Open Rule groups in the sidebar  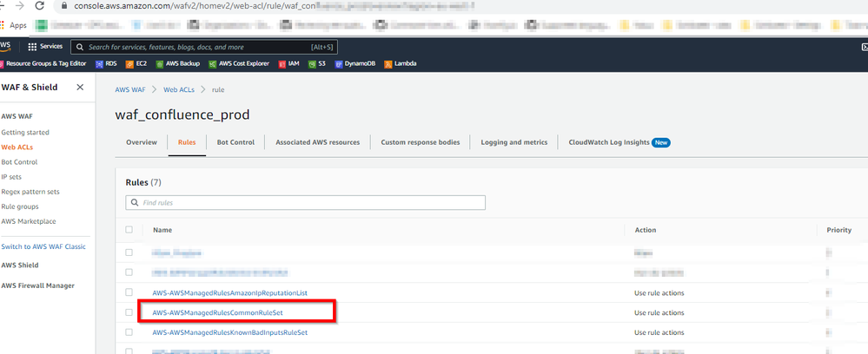coord(20,206)
